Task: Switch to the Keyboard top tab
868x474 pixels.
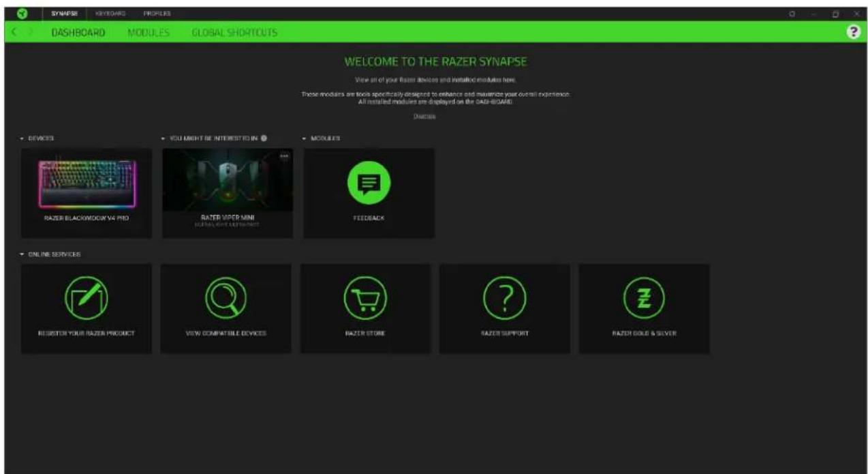Action: coord(110,14)
